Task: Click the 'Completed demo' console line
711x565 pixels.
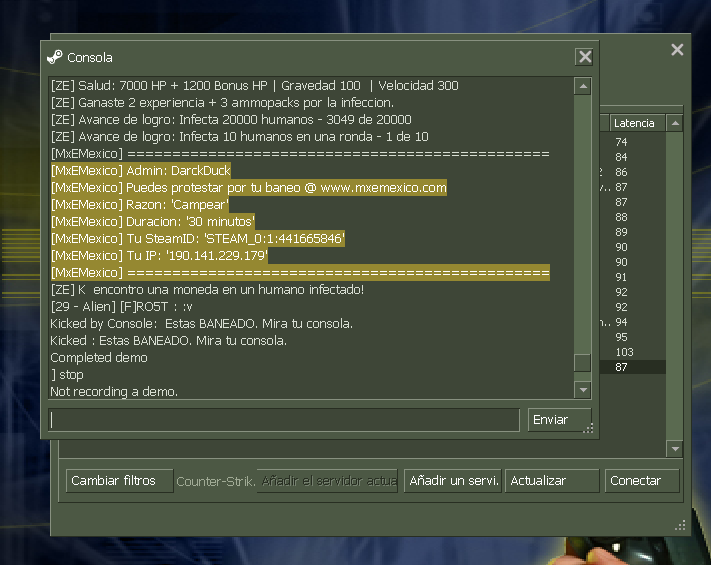Action: coord(99,358)
